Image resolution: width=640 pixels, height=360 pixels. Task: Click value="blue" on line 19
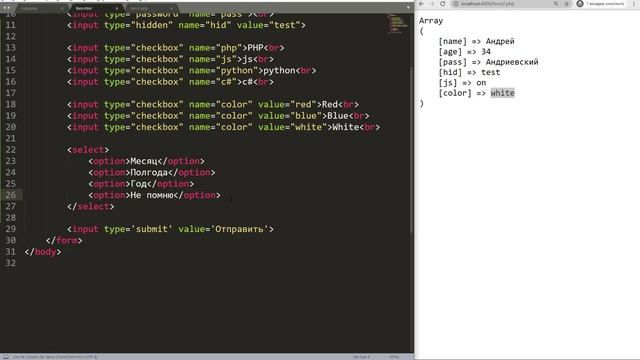290,116
